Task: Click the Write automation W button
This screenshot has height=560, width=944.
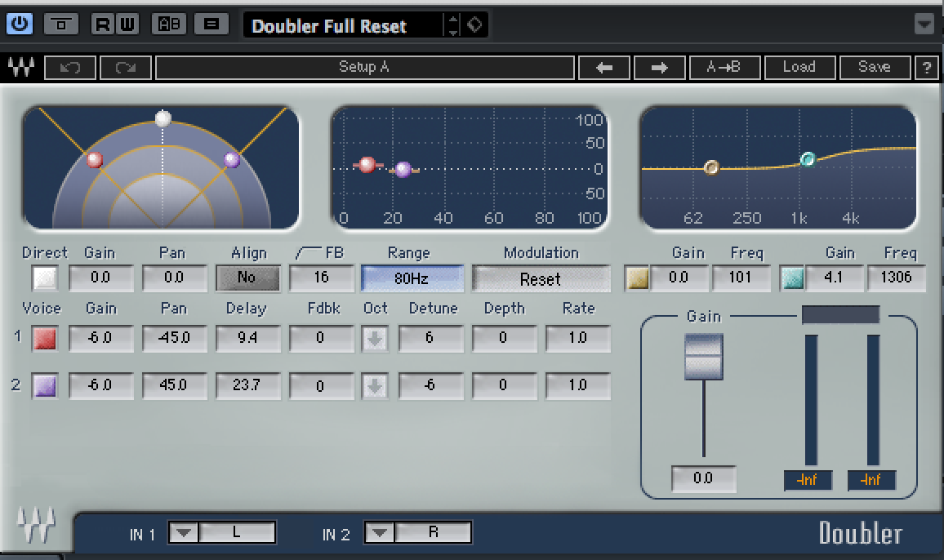Action: coord(127,24)
